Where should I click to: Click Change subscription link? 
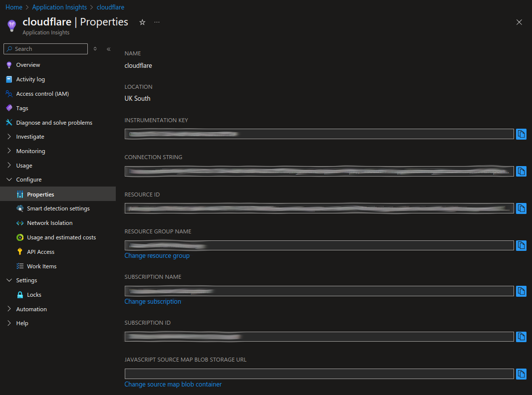pos(153,301)
